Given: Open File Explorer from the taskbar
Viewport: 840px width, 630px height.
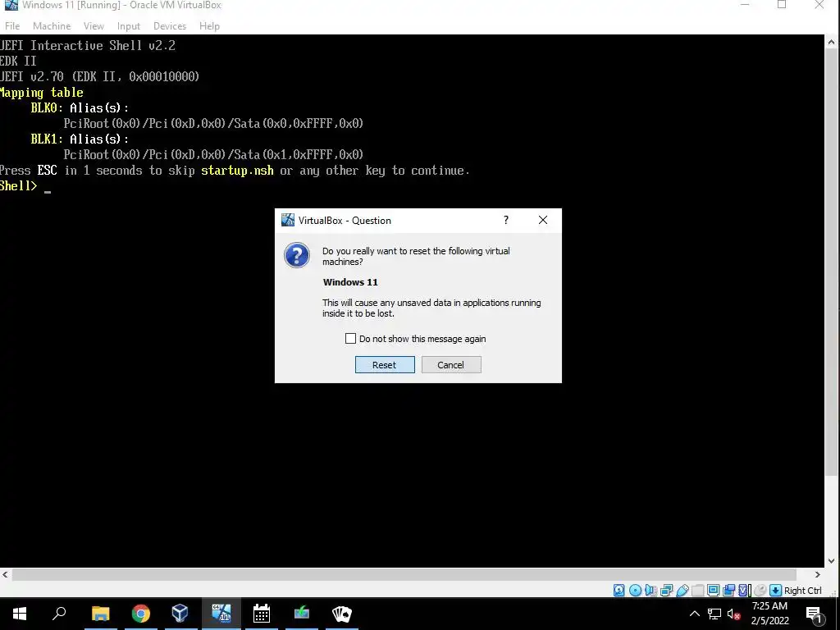Looking at the screenshot, I should pos(100,614).
